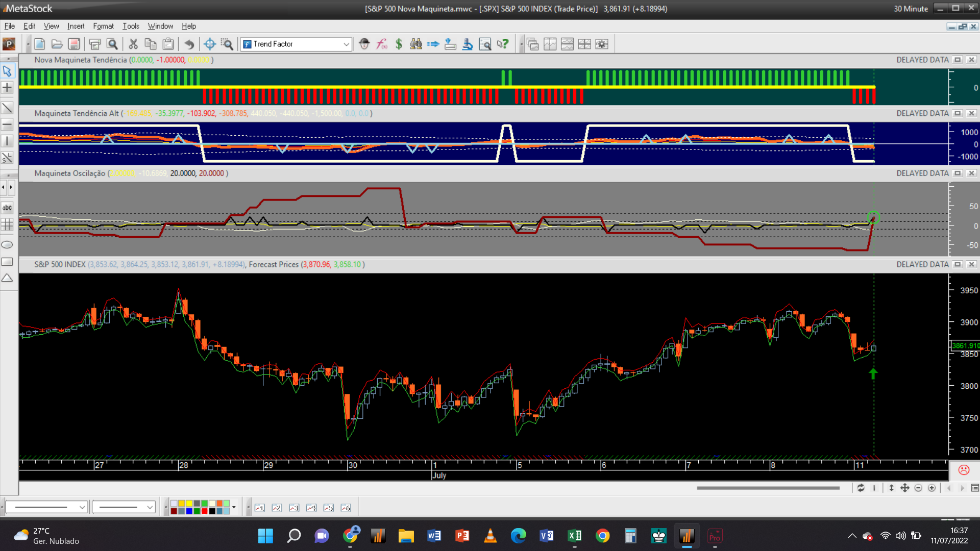This screenshot has height=551, width=980.
Task: Maximize the Maquineta Oscilação inner window
Action: click(x=958, y=173)
